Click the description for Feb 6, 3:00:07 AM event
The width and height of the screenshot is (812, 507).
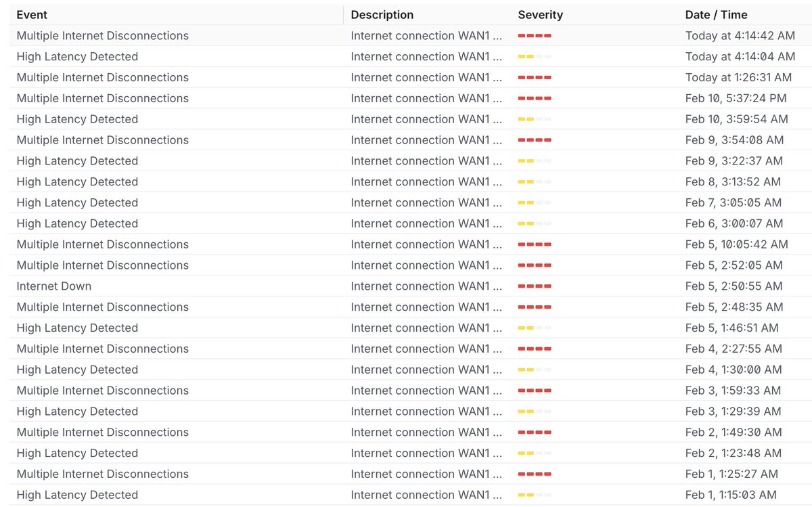coord(426,223)
